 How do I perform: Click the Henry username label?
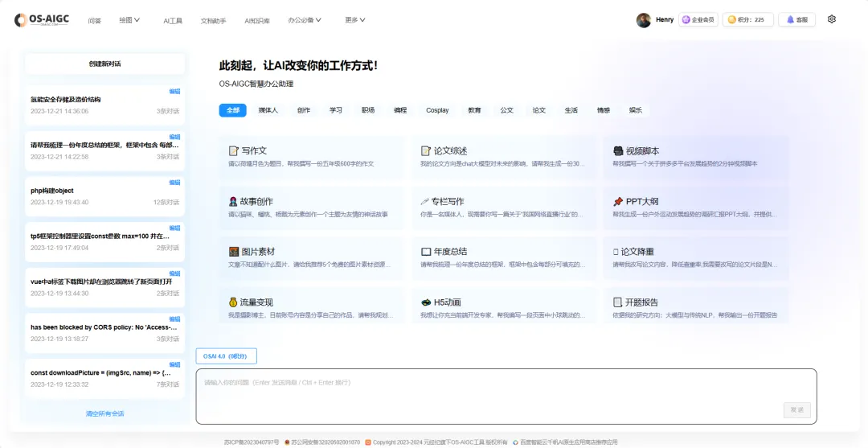665,20
